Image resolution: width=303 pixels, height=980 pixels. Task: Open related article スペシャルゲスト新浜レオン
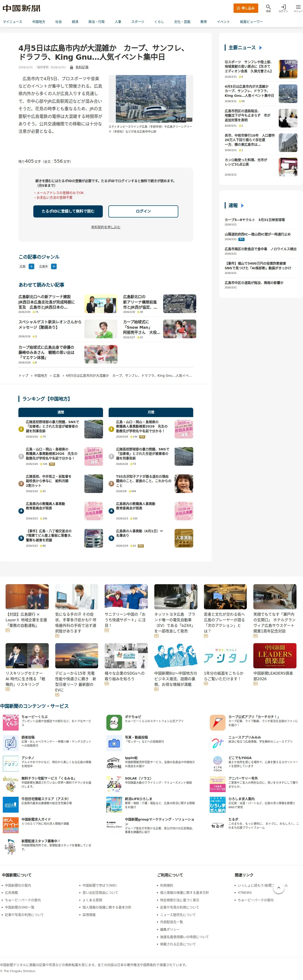[x=50, y=324]
